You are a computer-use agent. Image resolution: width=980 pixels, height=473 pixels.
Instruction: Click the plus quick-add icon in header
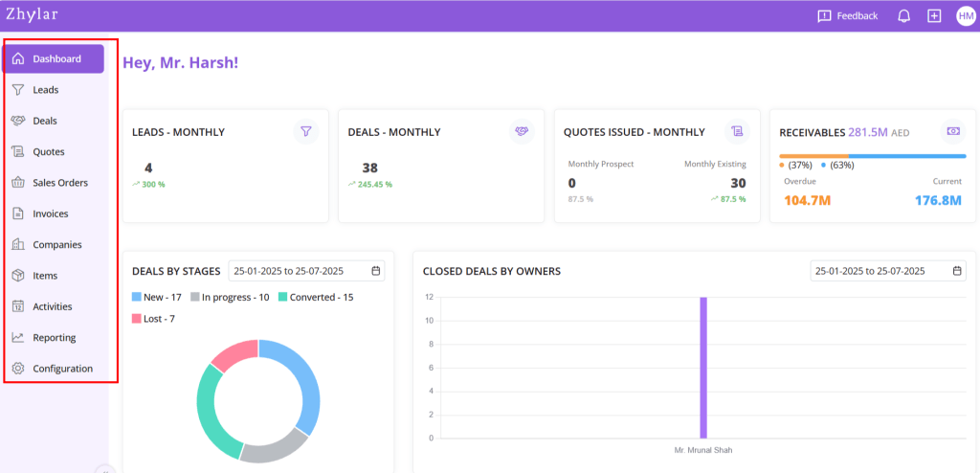[x=934, y=16]
